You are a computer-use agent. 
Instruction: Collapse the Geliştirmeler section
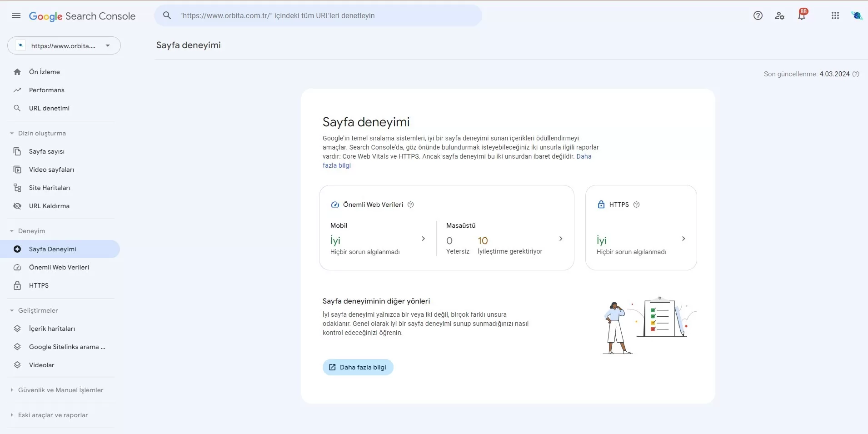click(x=12, y=310)
